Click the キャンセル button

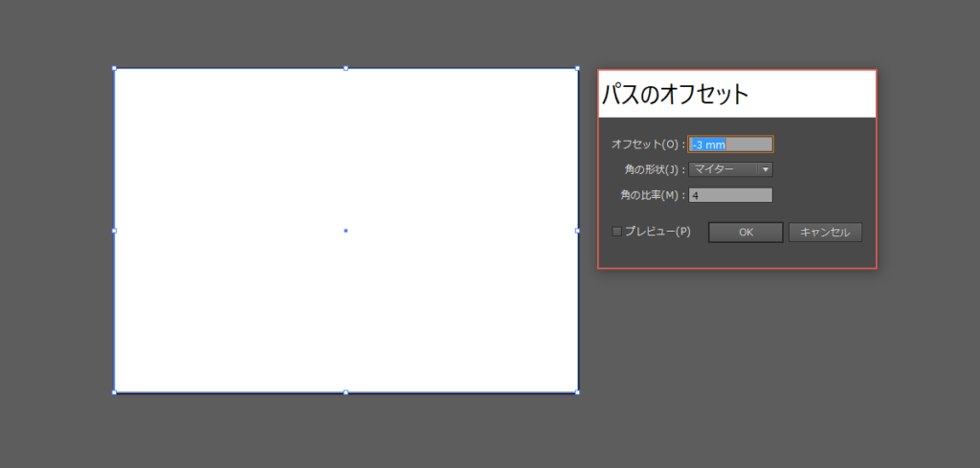(825, 232)
